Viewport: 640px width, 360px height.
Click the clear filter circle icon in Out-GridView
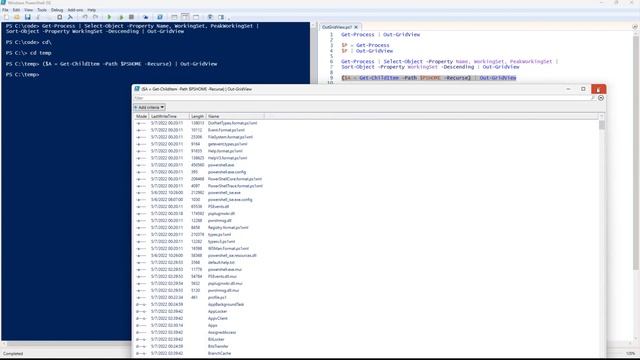(601, 98)
